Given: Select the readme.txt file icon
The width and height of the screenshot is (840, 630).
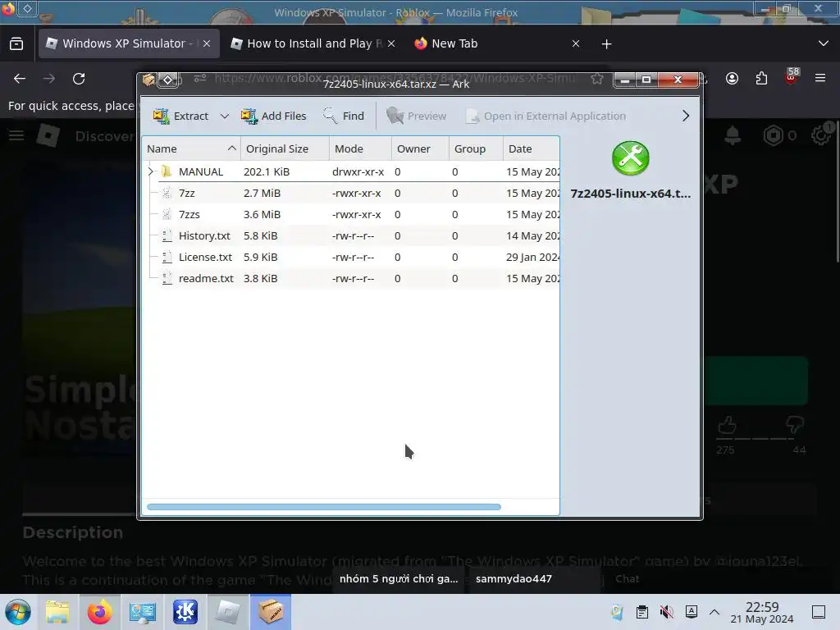Looking at the screenshot, I should [x=167, y=279].
